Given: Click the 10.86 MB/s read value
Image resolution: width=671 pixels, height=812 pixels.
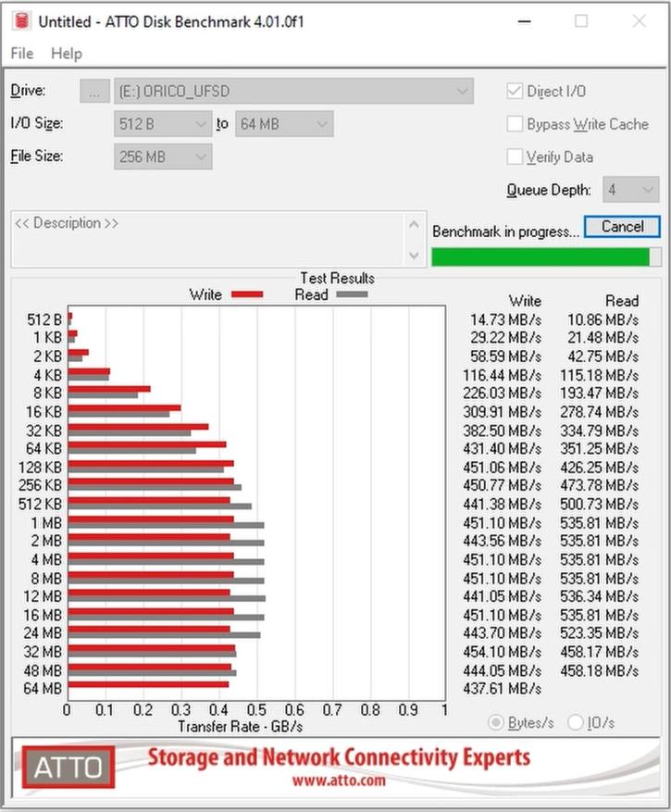Looking at the screenshot, I should (x=603, y=319).
